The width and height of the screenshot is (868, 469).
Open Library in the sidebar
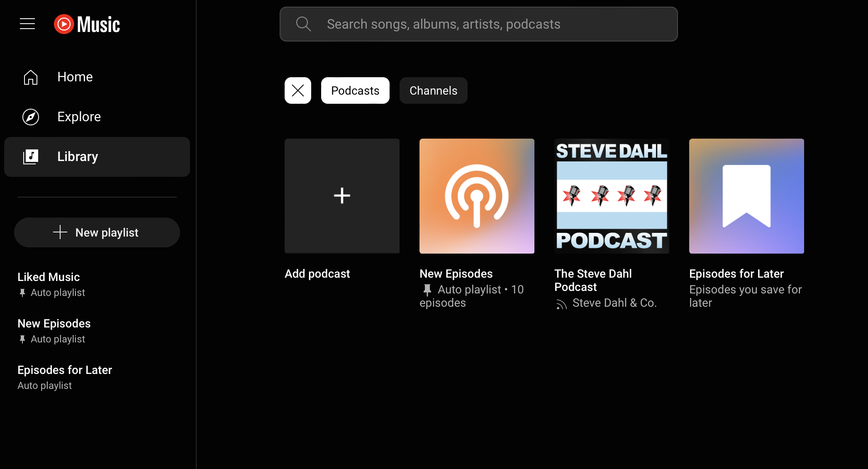click(97, 157)
